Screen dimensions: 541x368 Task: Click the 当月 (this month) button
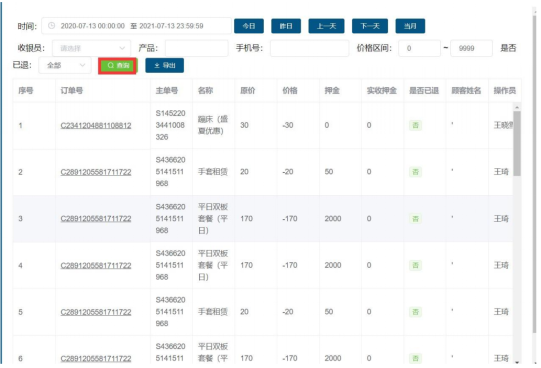[410, 26]
